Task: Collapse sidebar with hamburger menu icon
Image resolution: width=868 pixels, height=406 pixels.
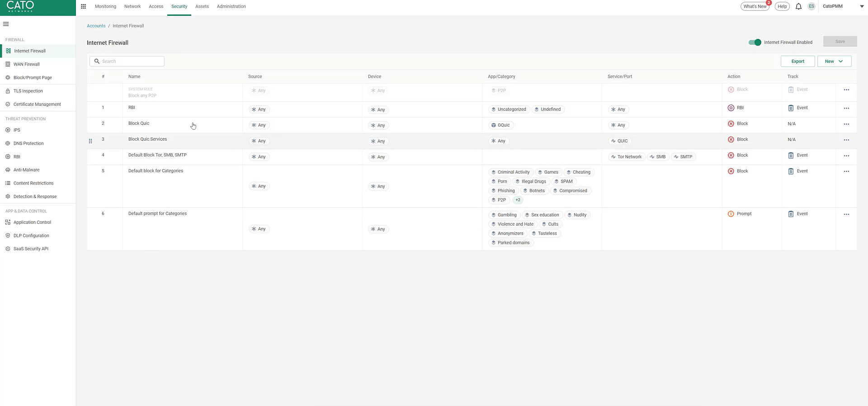Action: pos(6,24)
